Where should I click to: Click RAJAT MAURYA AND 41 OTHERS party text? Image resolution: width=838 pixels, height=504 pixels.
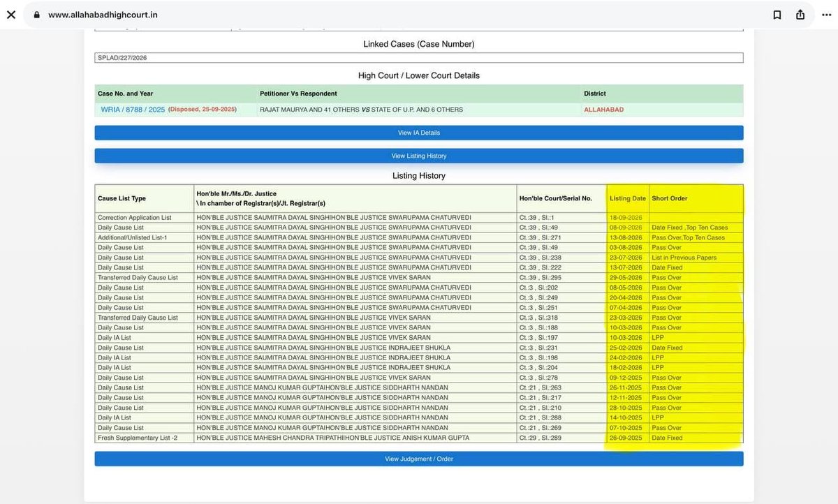[x=309, y=110]
